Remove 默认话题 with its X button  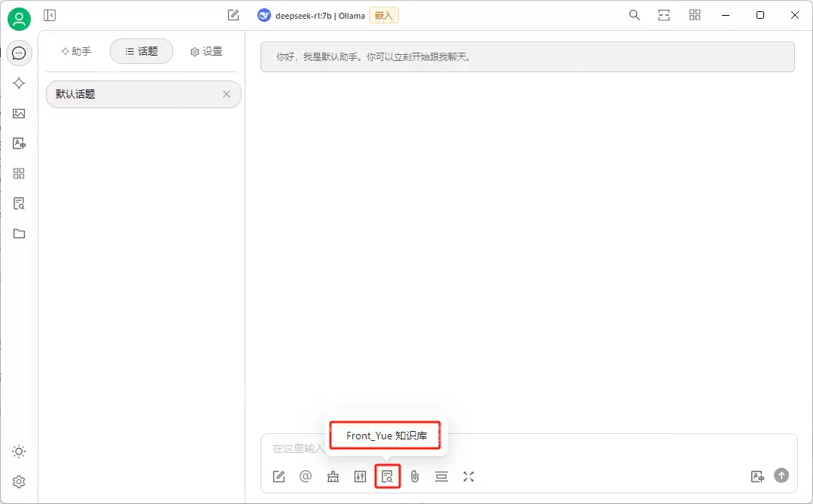(x=227, y=94)
